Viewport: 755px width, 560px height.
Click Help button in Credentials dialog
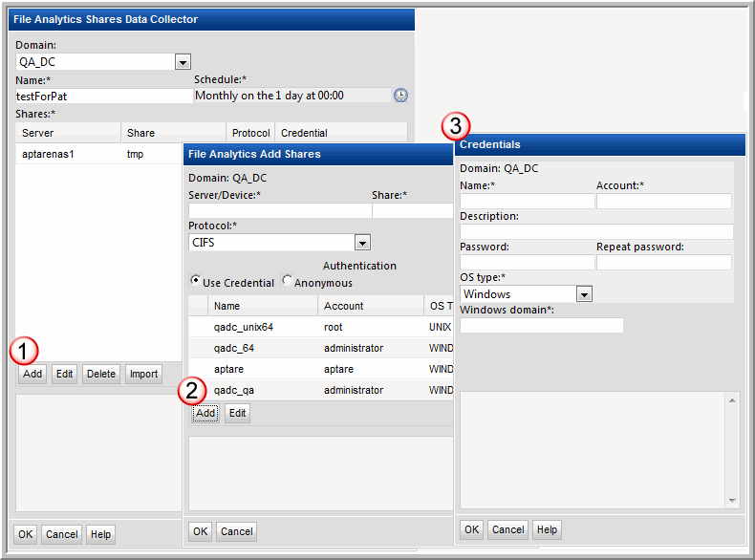(x=547, y=529)
